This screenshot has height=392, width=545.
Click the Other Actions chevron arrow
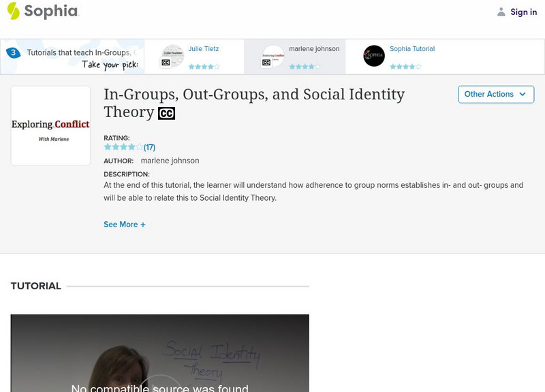[x=523, y=94]
